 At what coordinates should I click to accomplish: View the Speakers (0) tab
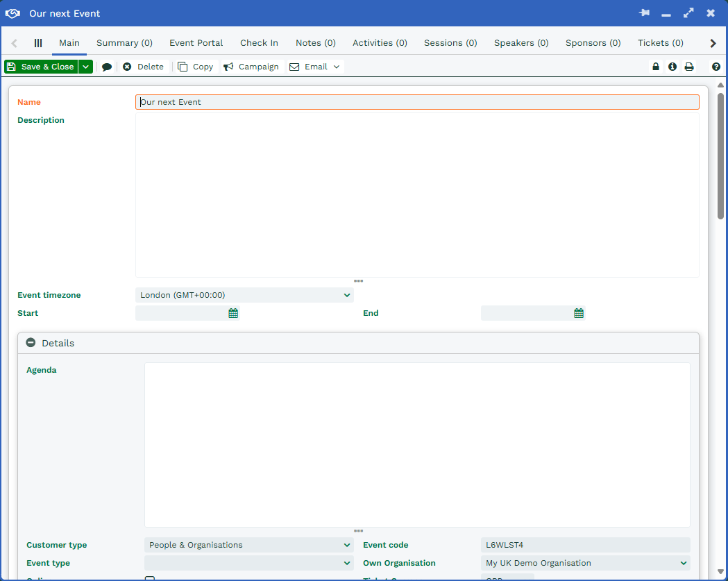(521, 43)
